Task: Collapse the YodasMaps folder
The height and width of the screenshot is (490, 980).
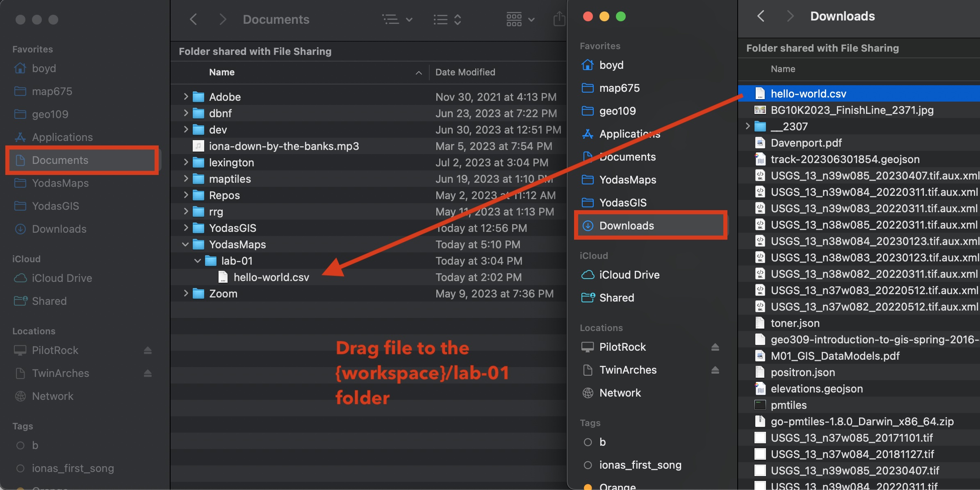Action: tap(185, 244)
